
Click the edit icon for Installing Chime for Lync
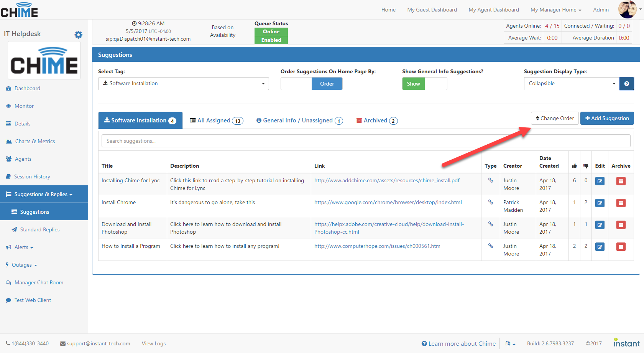600,181
